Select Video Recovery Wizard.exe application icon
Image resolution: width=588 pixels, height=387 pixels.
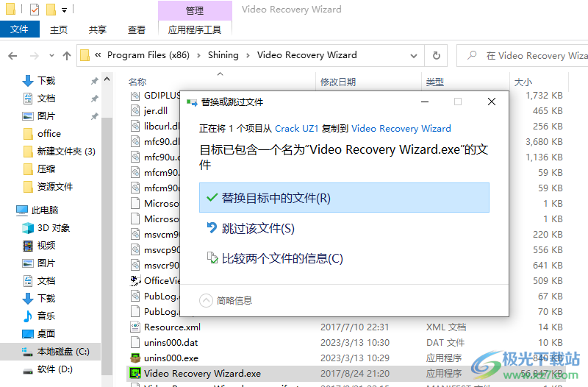tap(135, 373)
